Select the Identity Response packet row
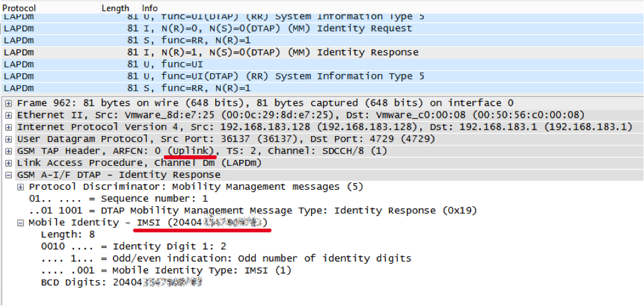This screenshot has width=644, height=306. click(x=264, y=52)
